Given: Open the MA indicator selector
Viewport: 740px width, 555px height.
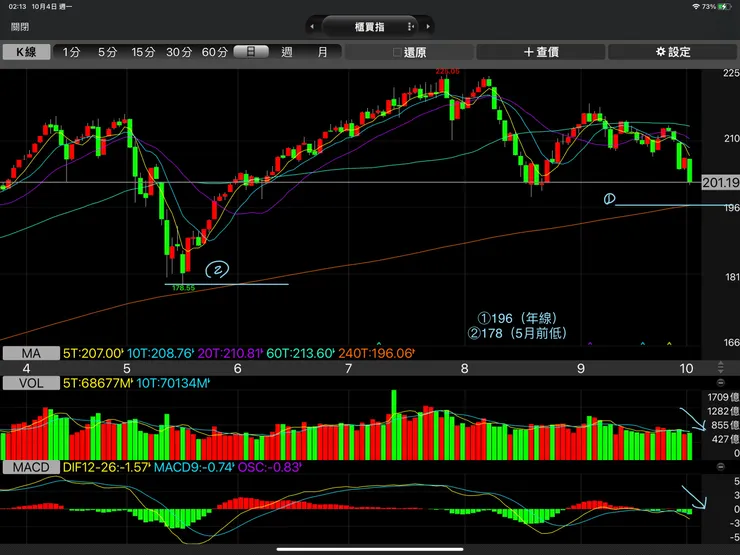Looking at the screenshot, I should (x=31, y=353).
